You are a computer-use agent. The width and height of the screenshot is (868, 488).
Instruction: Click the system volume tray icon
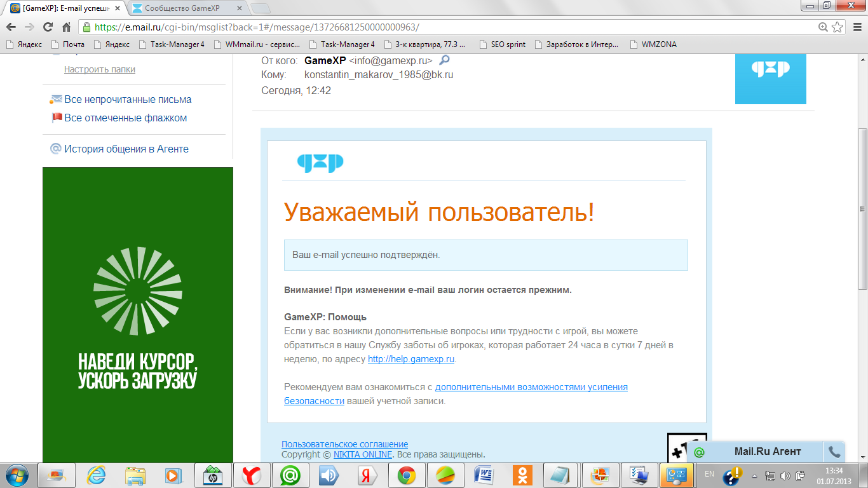[785, 475]
